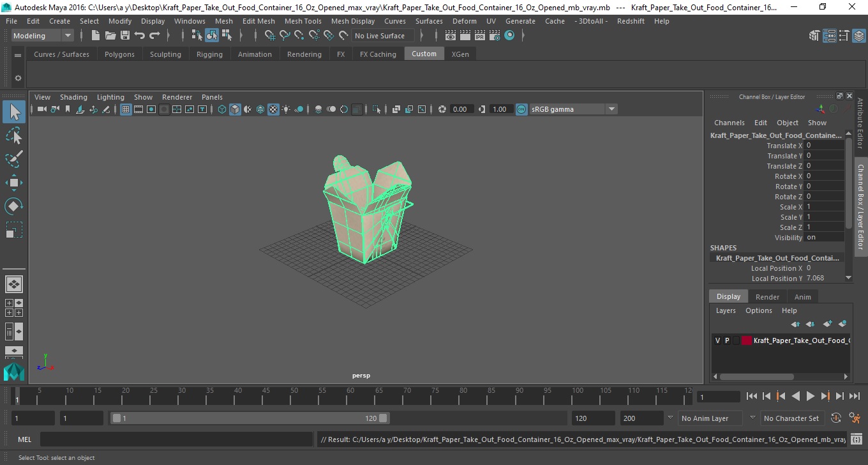Screen dimensions: 868x465
Task: Click range slider end handle at 120
Action: (x=383, y=418)
